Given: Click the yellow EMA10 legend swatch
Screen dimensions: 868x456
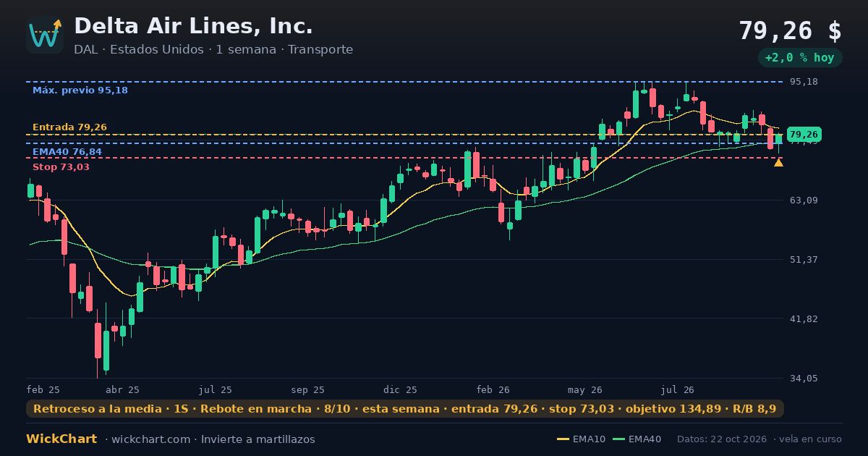Looking at the screenshot, I should pos(563,439).
